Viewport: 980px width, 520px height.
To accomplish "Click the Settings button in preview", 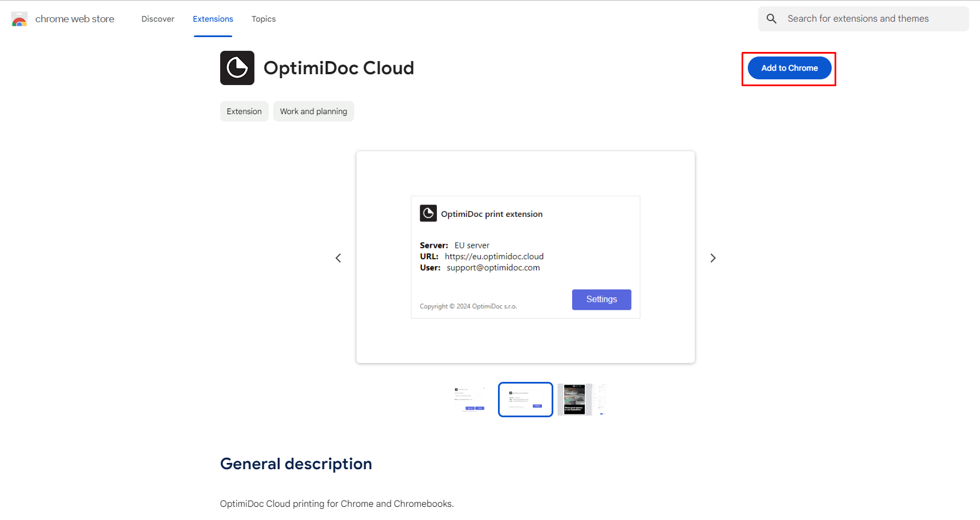I will 601,300.
